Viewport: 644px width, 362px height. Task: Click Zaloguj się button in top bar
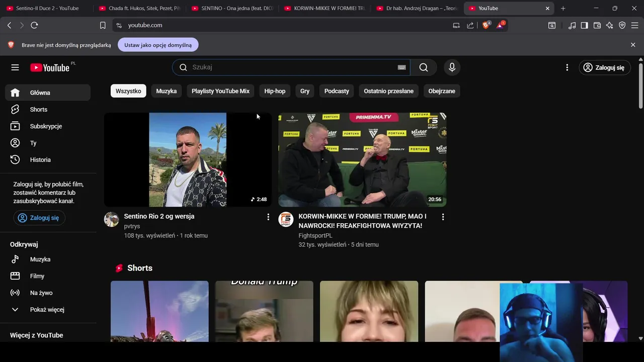tap(604, 67)
